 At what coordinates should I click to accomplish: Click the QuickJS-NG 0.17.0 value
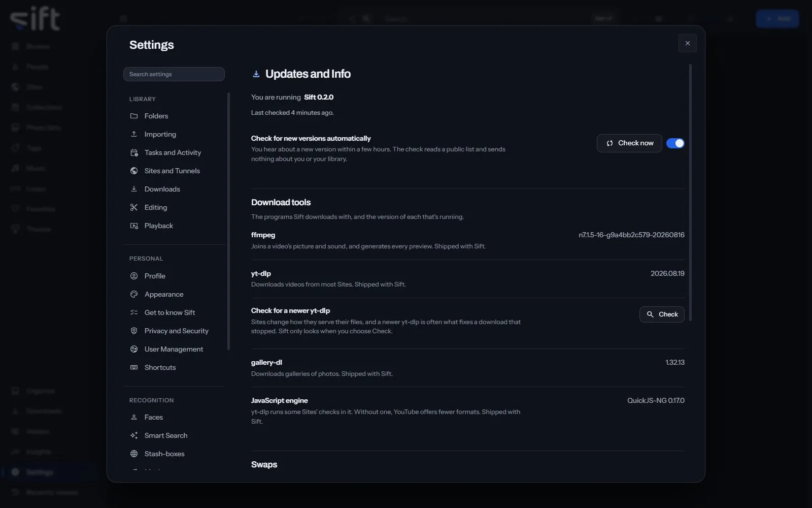[656, 400]
